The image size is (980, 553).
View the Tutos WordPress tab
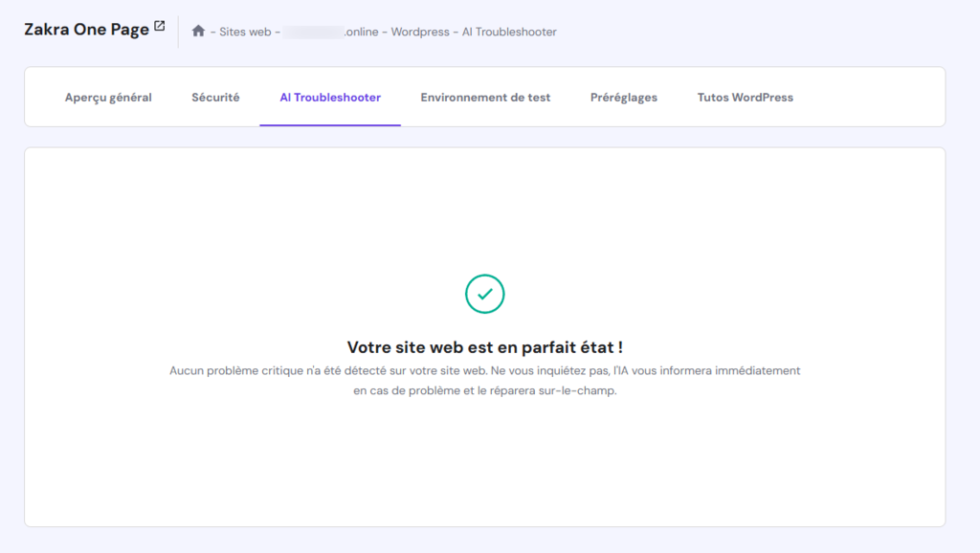pos(745,97)
